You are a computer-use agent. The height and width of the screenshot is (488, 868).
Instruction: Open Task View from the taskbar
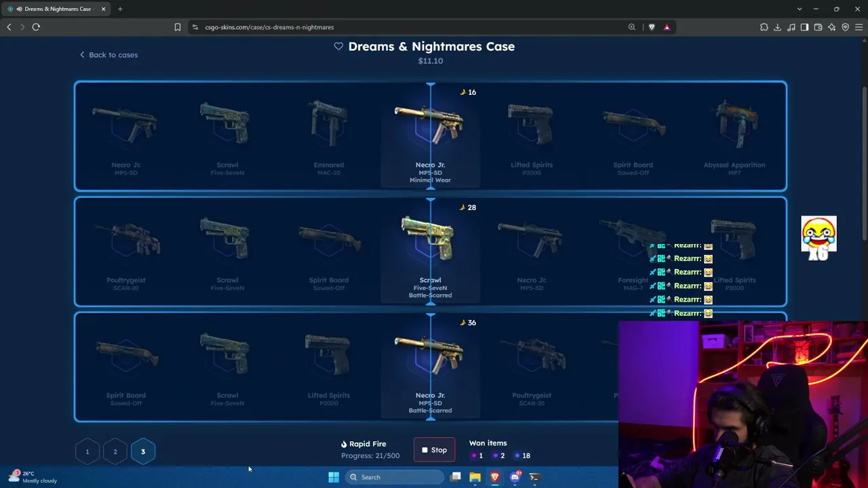point(456,477)
